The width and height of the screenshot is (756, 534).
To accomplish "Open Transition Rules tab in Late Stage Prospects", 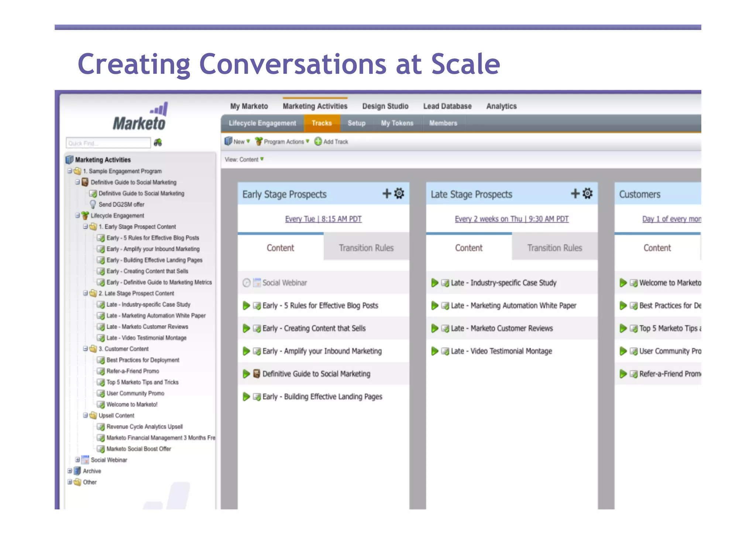I will click(555, 248).
